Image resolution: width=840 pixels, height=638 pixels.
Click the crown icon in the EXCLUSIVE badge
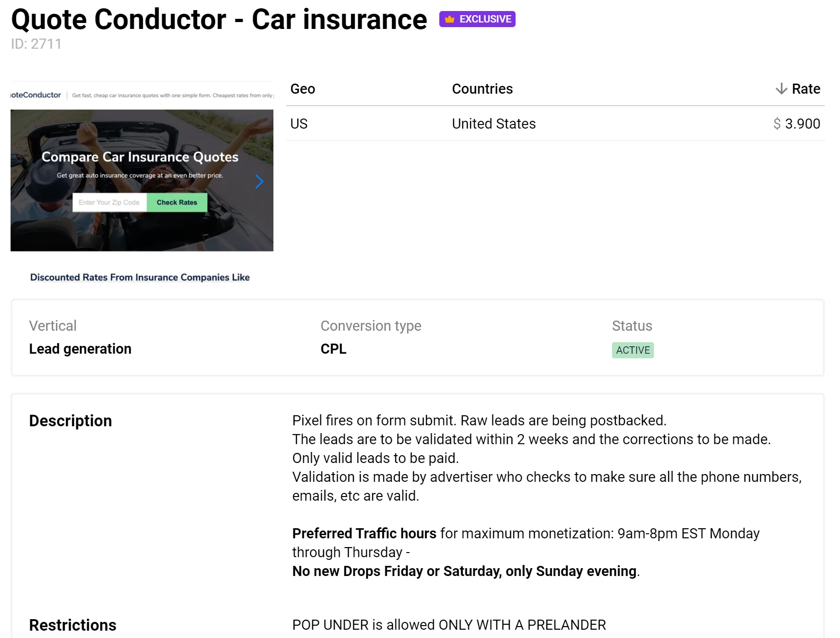[449, 19]
